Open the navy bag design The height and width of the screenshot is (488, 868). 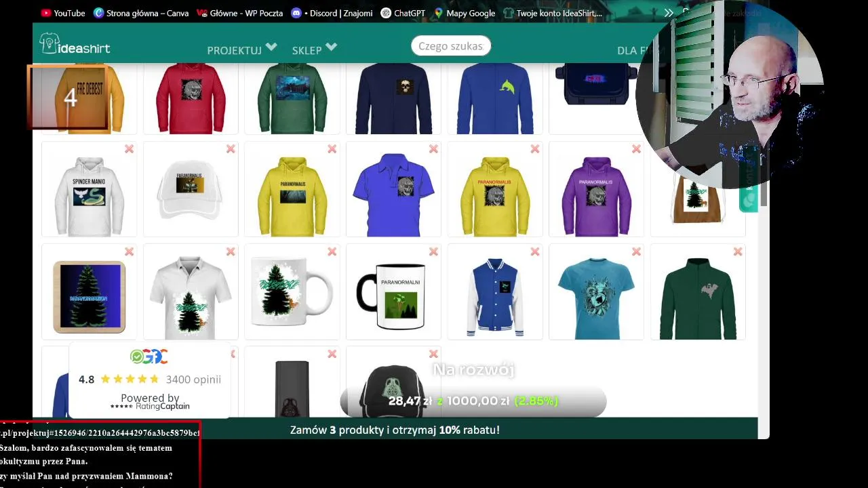(x=595, y=87)
